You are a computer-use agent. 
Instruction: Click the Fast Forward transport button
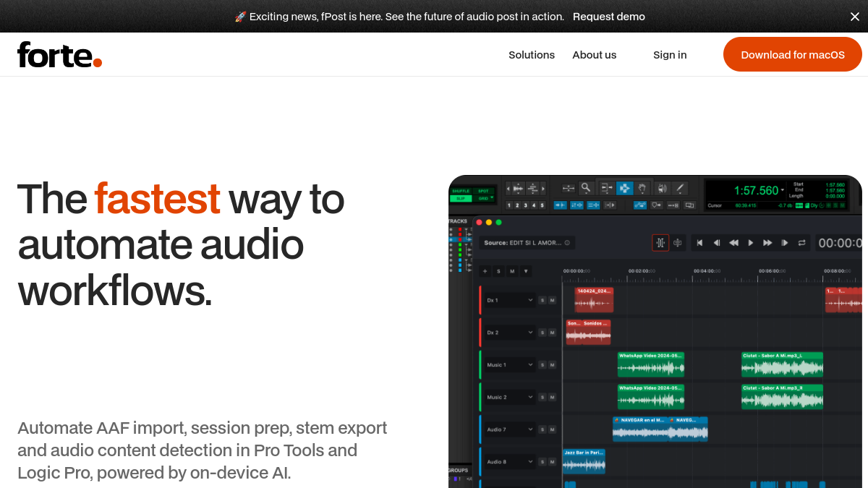coord(767,243)
